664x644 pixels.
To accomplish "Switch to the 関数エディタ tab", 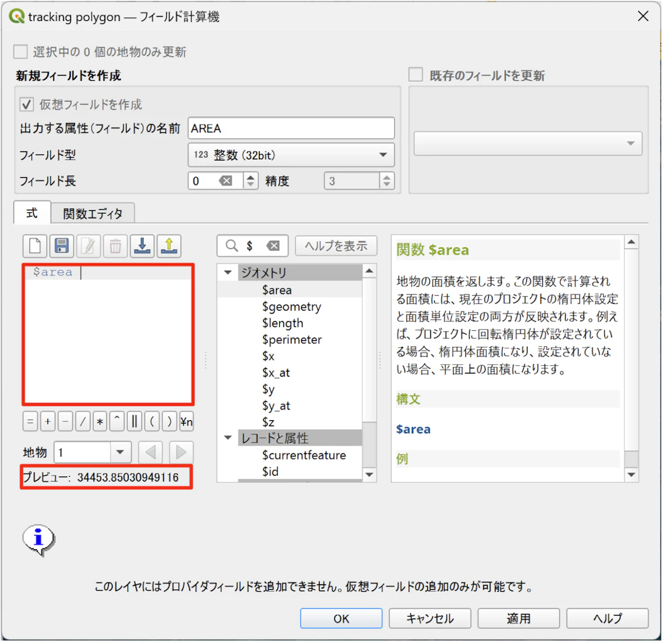I will pos(93,212).
